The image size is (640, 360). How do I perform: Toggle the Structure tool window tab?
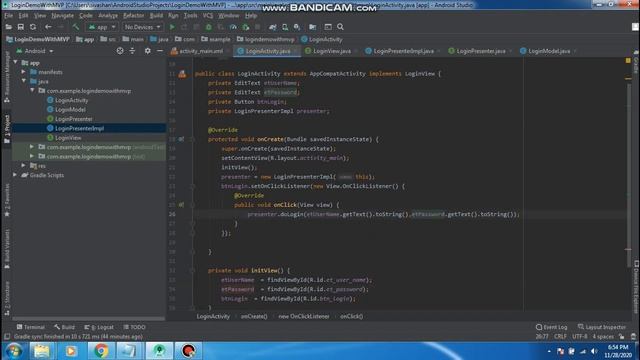coord(7,298)
